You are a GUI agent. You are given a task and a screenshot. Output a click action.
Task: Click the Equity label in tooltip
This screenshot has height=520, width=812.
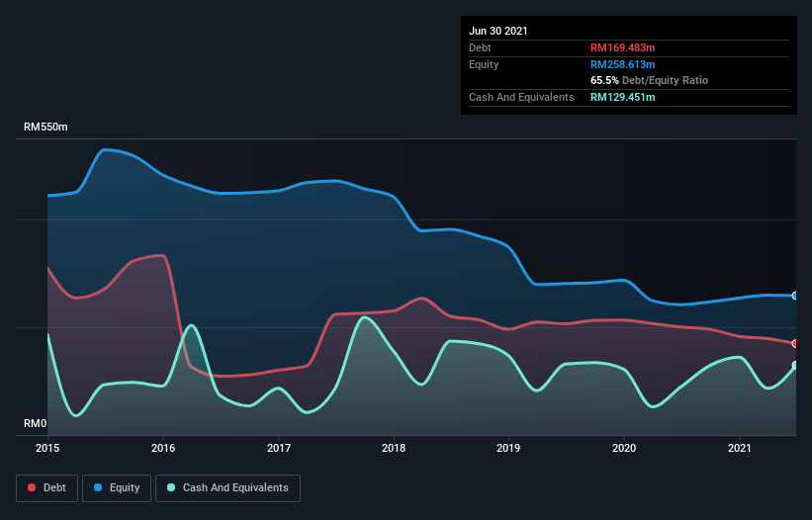[484, 64]
